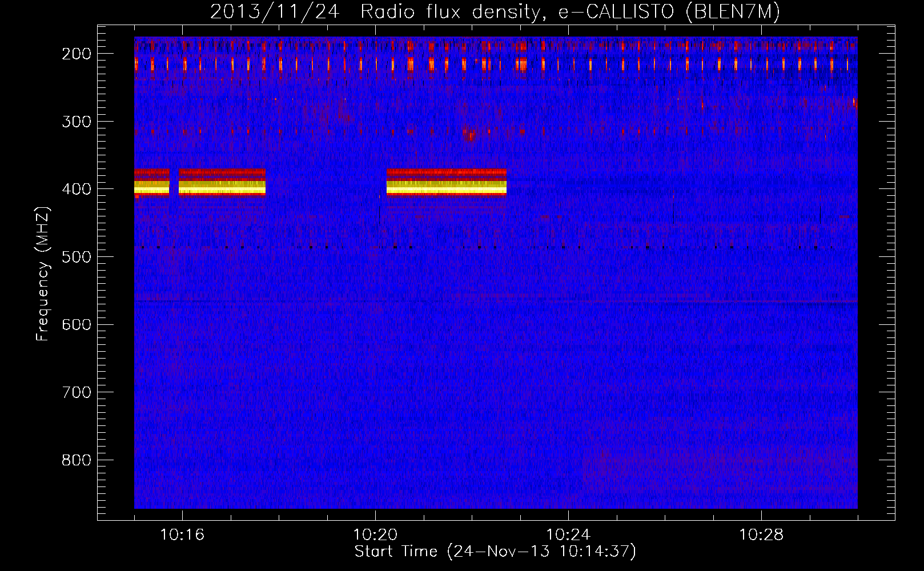Click the 600 frequency tick label
Image resolution: width=924 pixels, height=571 pixels.
coord(77,324)
